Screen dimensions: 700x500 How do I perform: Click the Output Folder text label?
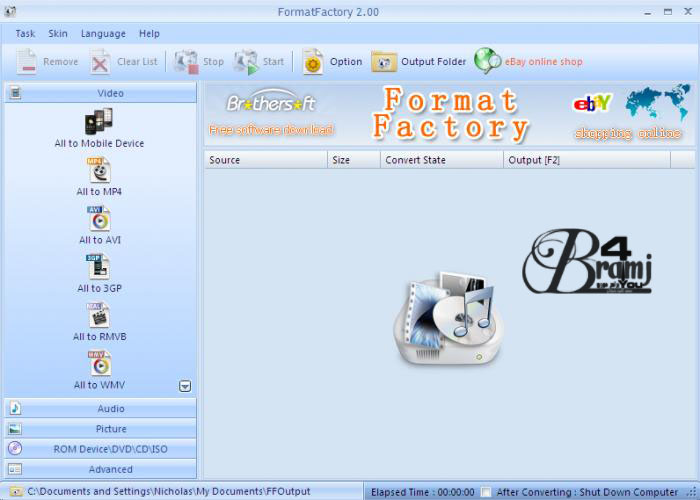(x=433, y=62)
